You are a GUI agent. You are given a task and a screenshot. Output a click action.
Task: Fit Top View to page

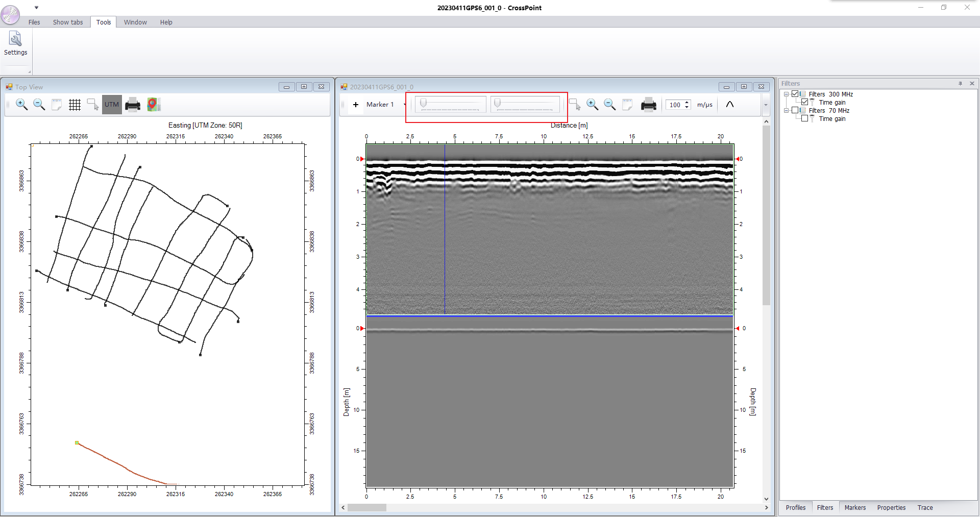(x=57, y=105)
